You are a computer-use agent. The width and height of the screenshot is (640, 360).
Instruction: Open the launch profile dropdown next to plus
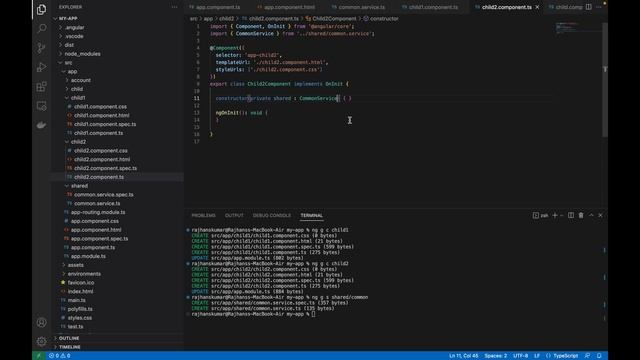coord(562,215)
